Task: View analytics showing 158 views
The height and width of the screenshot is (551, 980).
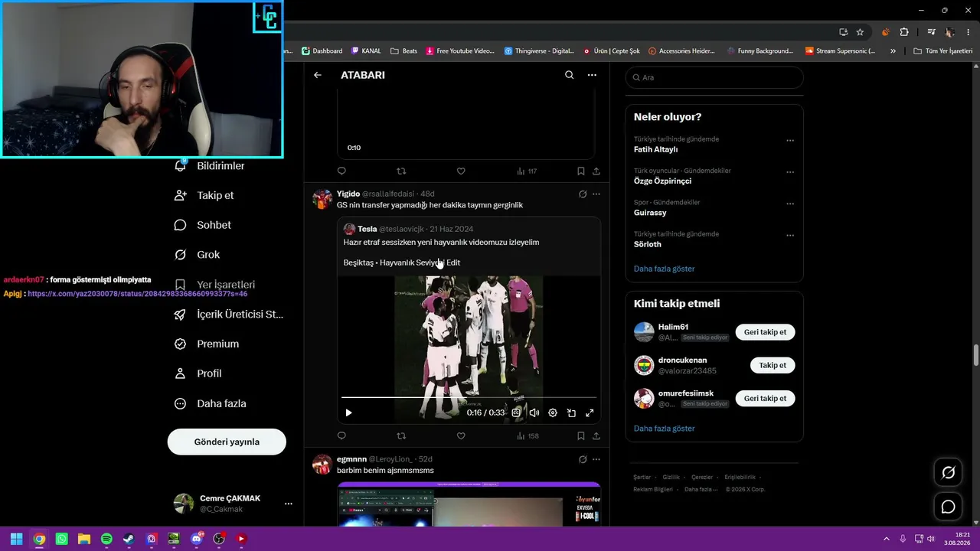Action: point(528,436)
